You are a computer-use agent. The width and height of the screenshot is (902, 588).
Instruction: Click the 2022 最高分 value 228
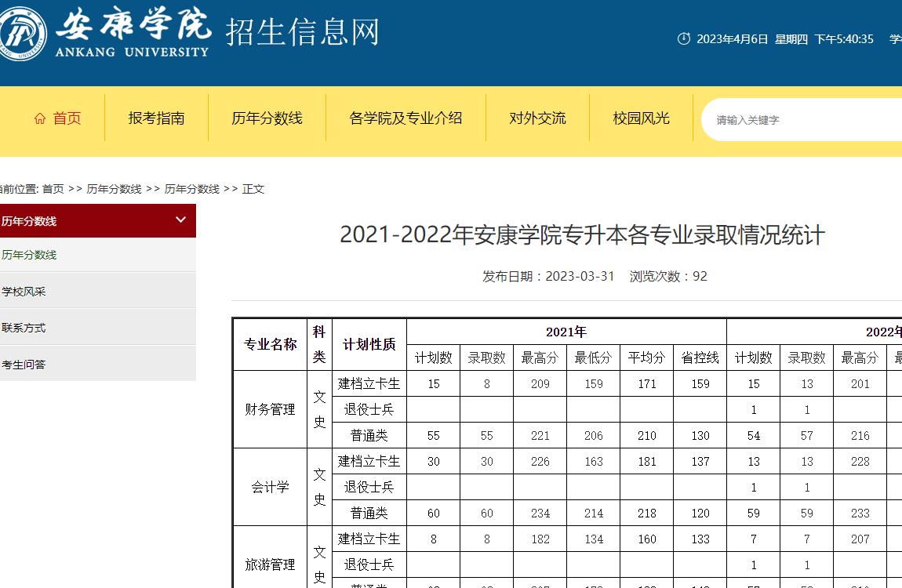coord(860,462)
